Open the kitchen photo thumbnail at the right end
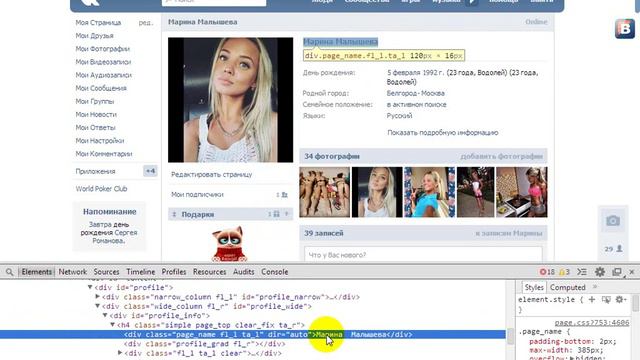 pos(522,192)
